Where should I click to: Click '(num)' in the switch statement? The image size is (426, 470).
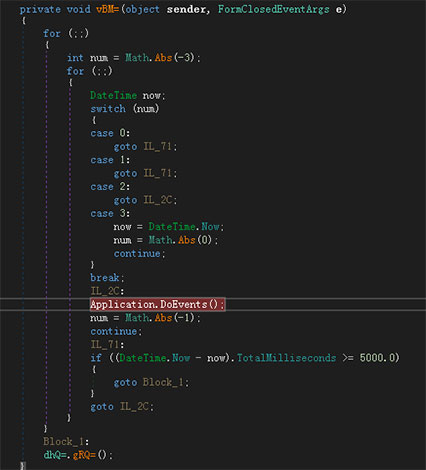(x=146, y=109)
